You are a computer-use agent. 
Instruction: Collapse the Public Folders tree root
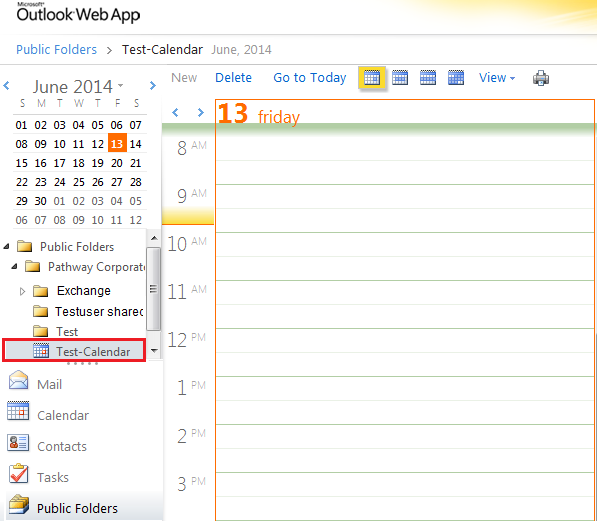click(6, 246)
